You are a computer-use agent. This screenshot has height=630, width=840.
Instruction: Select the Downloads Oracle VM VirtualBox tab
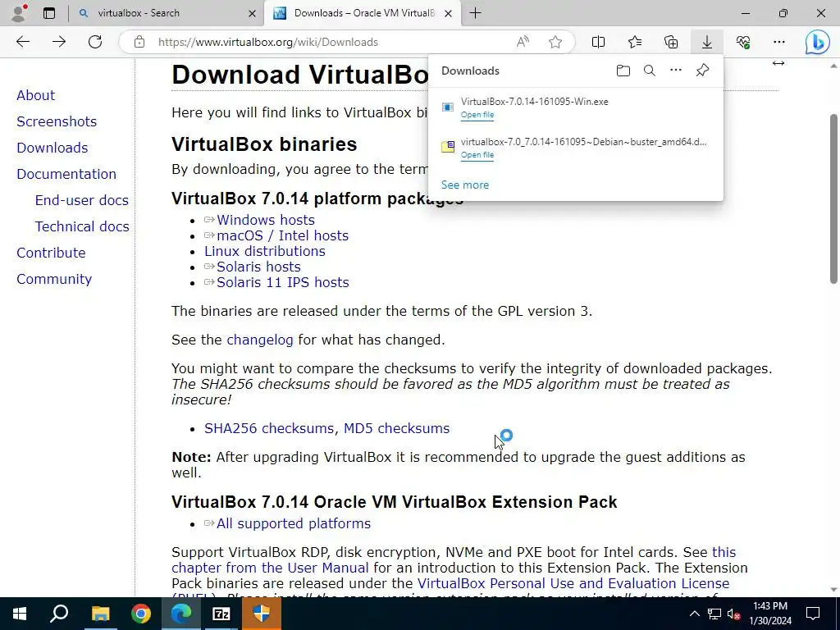363,13
